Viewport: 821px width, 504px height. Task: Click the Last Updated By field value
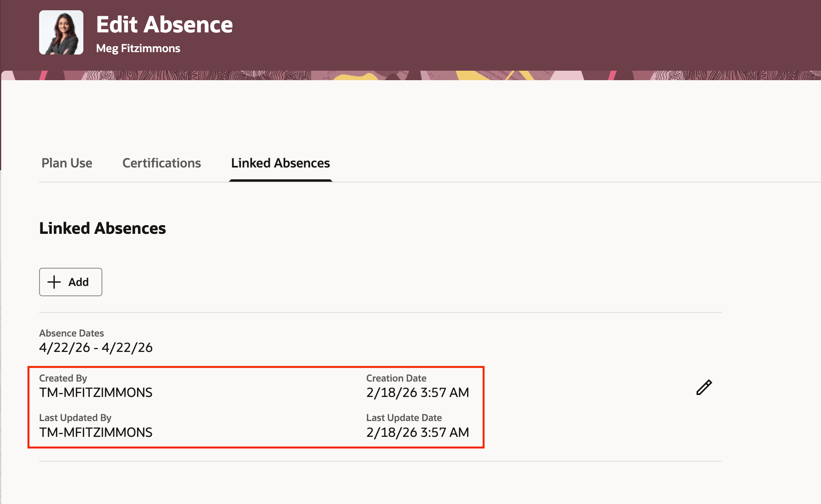pyautogui.click(x=96, y=432)
